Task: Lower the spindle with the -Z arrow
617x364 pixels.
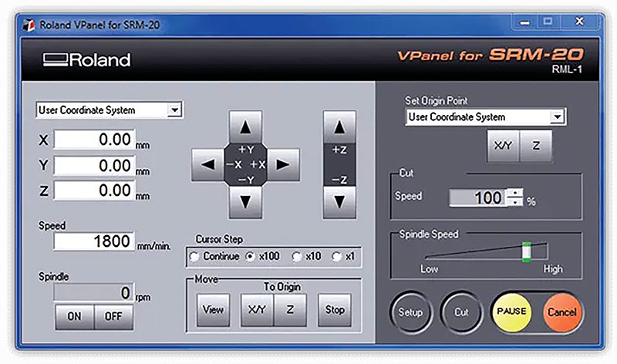Action: (339, 202)
